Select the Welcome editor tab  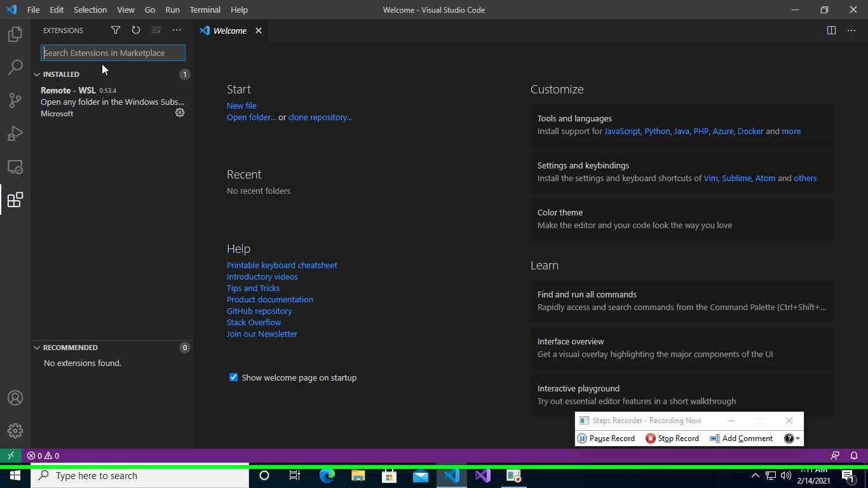[231, 30]
